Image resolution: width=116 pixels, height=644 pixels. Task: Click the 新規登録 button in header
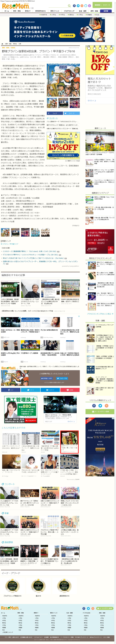(97, 5)
